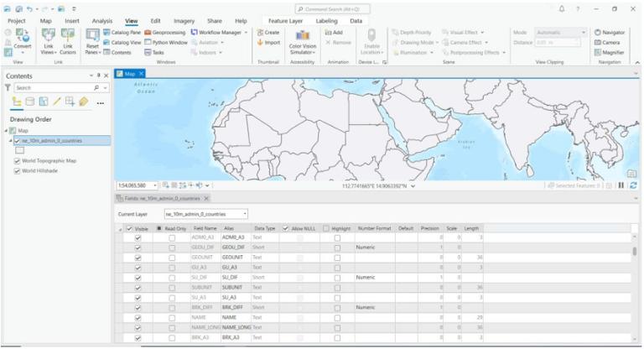Click the Add animation button
Viewport: 644px width, 349px height.
pyautogui.click(x=334, y=32)
